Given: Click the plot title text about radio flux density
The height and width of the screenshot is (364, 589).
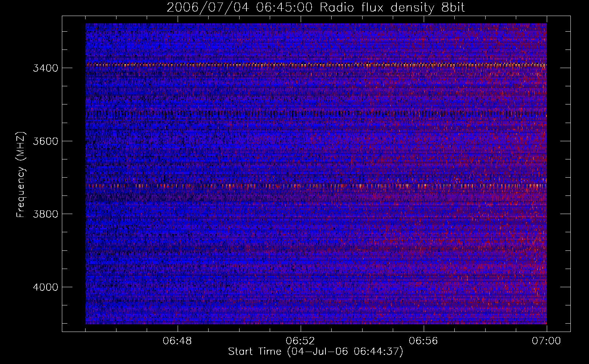Looking at the screenshot, I should [316, 8].
